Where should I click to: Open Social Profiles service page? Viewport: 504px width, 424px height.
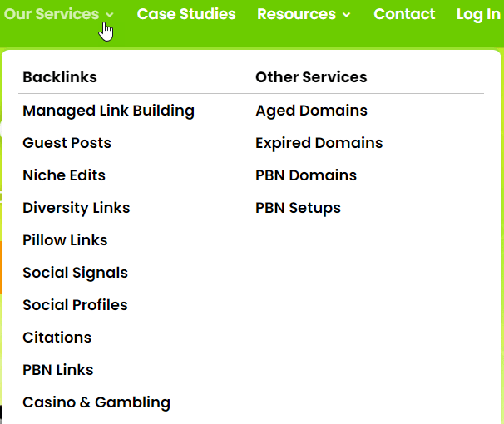tap(75, 305)
